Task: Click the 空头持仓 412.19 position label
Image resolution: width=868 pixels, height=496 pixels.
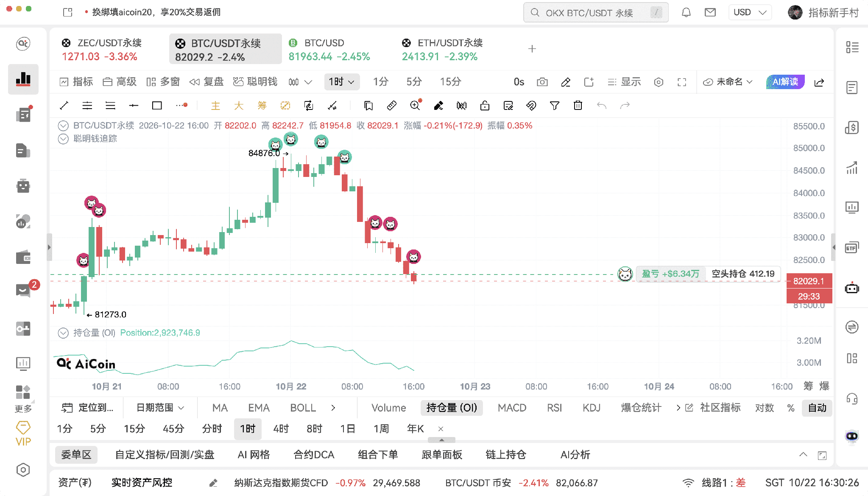Action: (x=743, y=274)
